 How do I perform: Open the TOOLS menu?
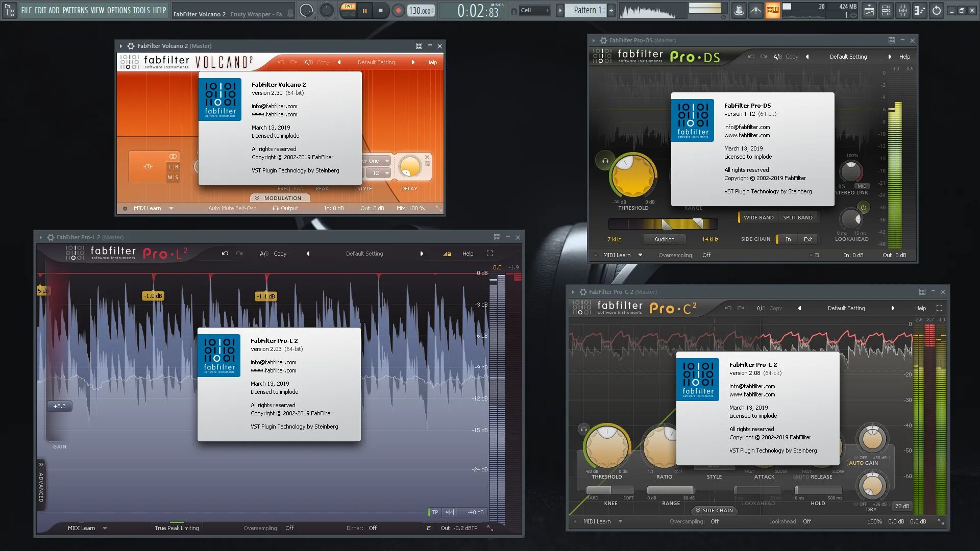click(141, 10)
